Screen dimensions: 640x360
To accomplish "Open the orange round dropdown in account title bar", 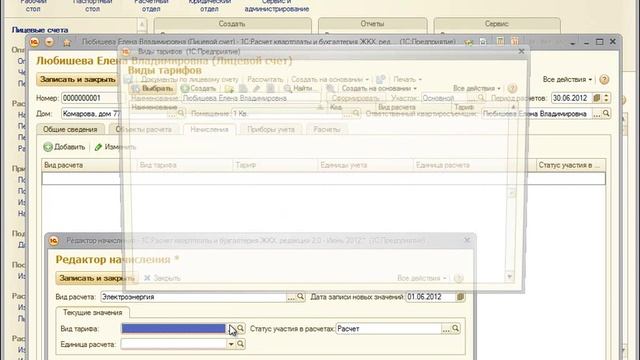I will pyautogui.click(x=49, y=42).
